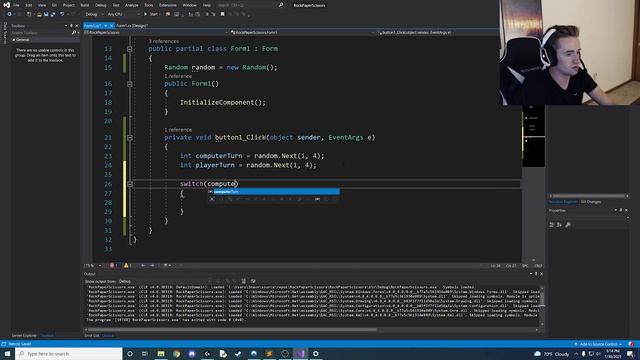
Task: Switch to the Server Explorer tab
Action: tap(24, 336)
